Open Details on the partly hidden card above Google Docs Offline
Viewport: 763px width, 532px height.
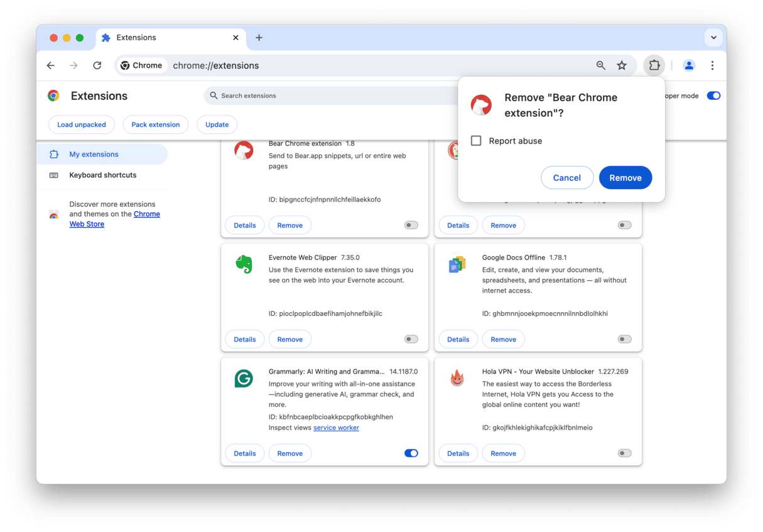click(458, 225)
